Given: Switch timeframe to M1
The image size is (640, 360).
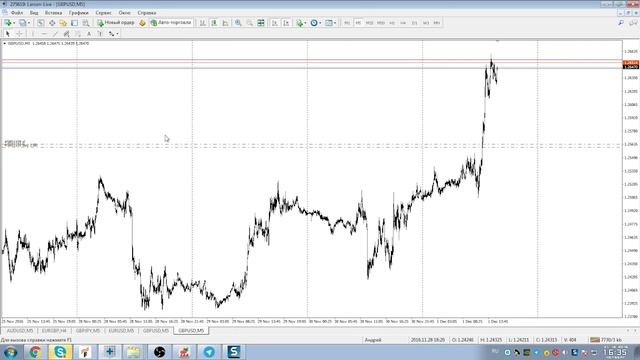Looking at the screenshot, I should point(347,23).
